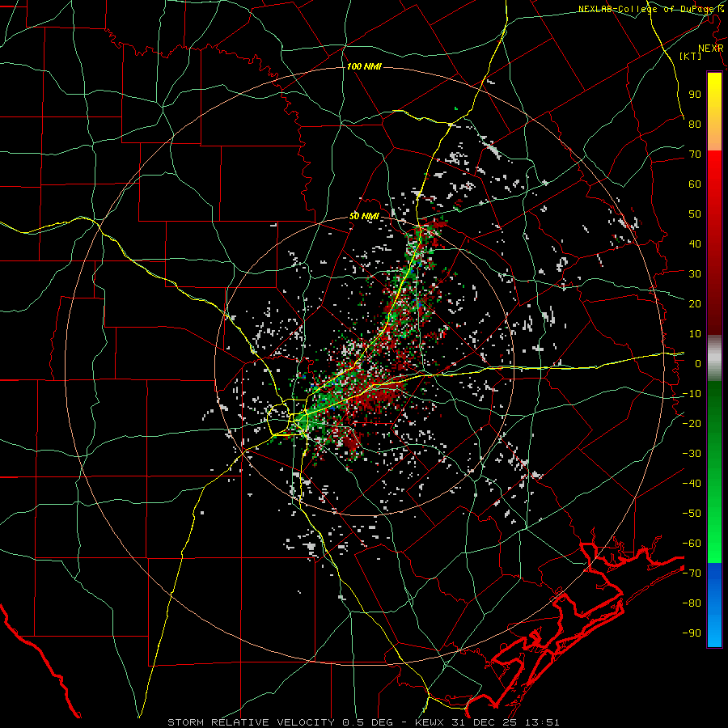Click the "13:51" time stamp in the footer
This screenshot has height=728, width=728.
(544, 722)
